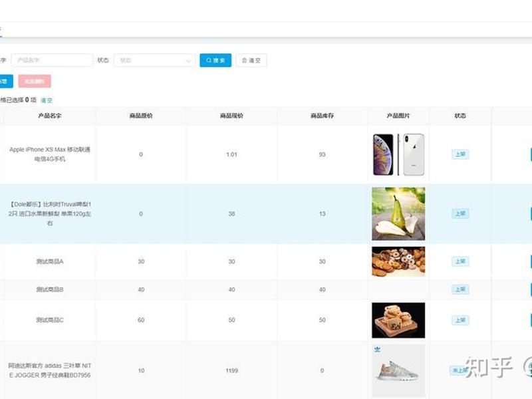This screenshot has height=399, width=532.
Task: Click the 上架 tag in Dole pear row
Action: click(x=460, y=213)
